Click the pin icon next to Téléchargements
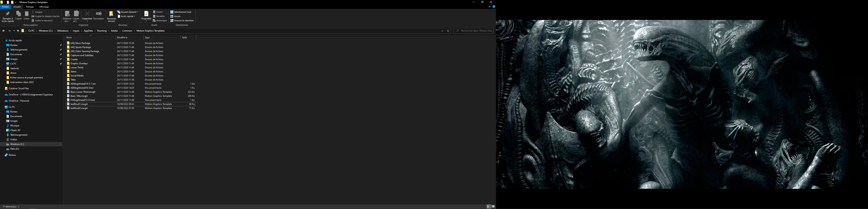 point(61,50)
